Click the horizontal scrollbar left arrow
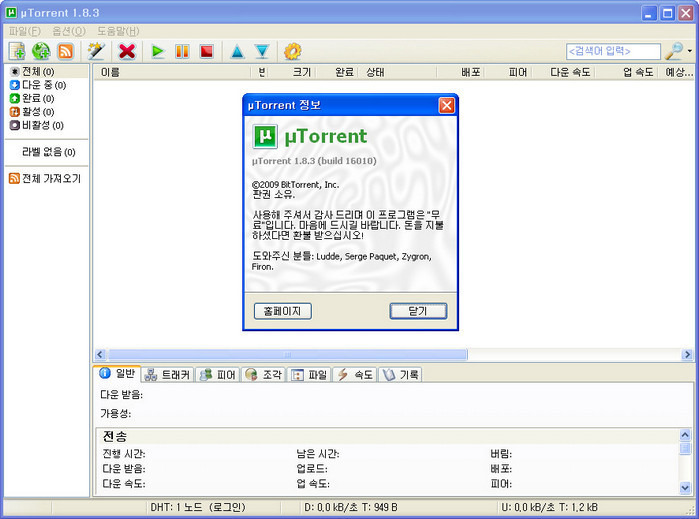699x519 pixels. click(x=100, y=355)
